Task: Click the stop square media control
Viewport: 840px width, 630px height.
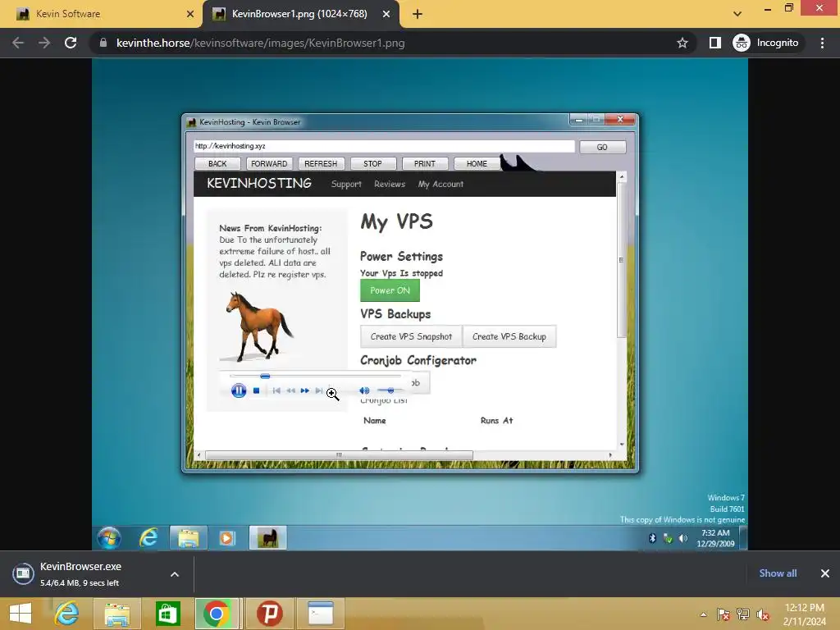Action: pyautogui.click(x=256, y=390)
